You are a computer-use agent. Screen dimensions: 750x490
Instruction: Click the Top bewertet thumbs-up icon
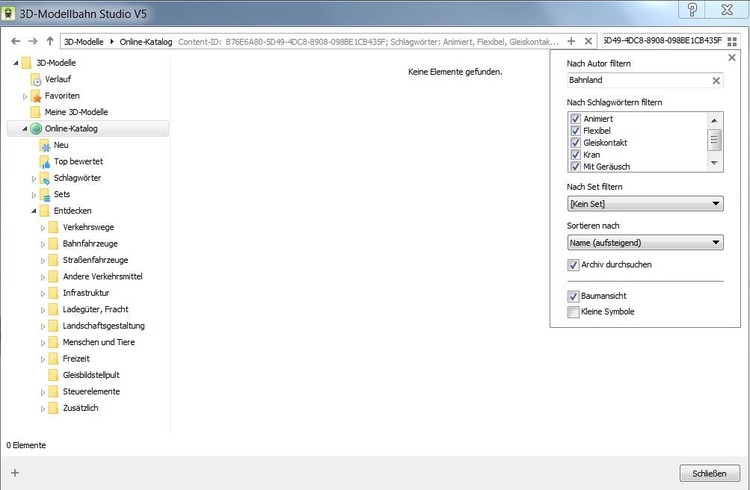coord(44,162)
